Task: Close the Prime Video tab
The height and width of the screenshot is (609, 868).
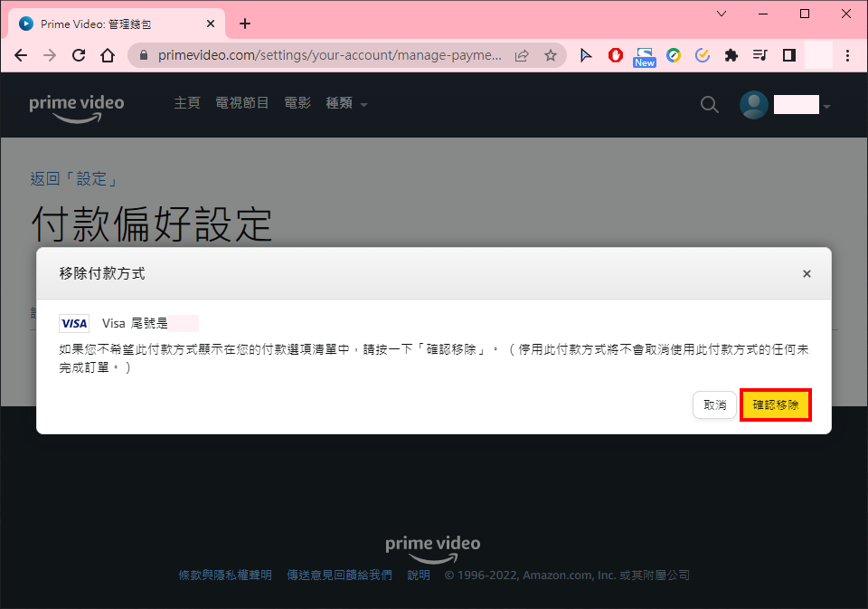Action: click(x=211, y=24)
